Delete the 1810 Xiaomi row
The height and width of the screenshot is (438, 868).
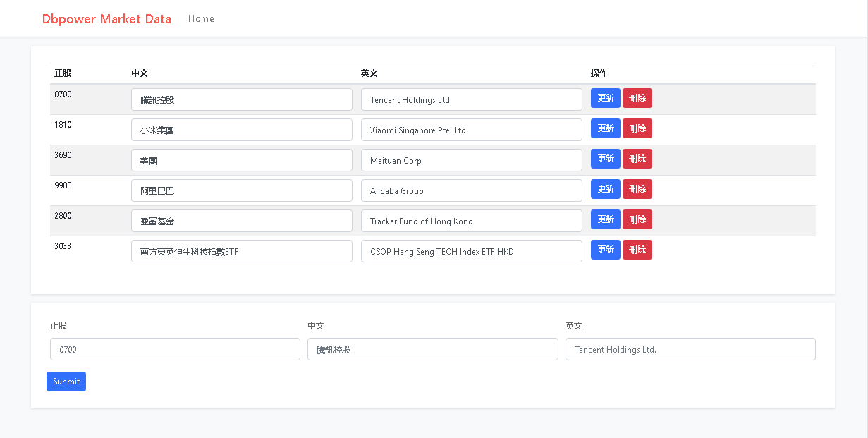[637, 128]
